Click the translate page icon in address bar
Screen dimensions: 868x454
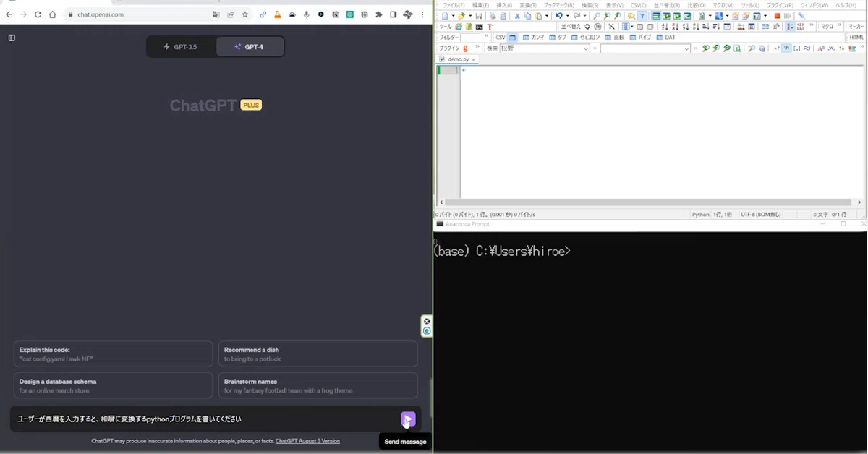pyautogui.click(x=216, y=14)
